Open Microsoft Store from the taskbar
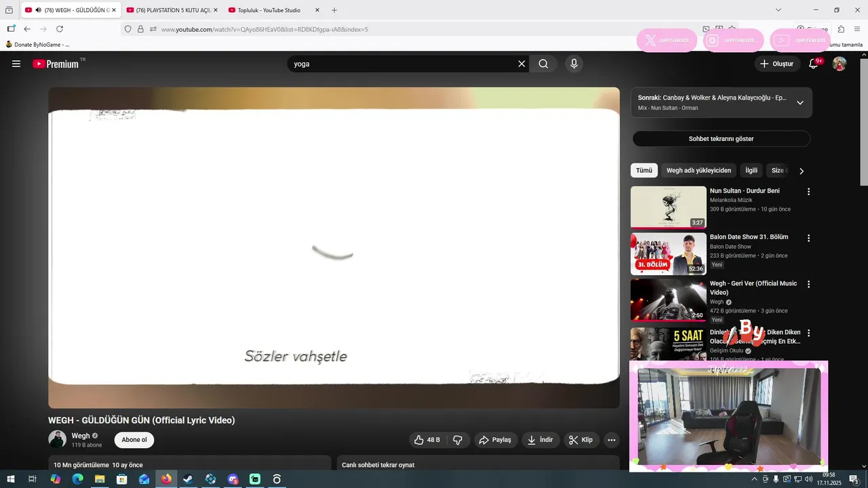This screenshot has width=868, height=488. [122, 479]
